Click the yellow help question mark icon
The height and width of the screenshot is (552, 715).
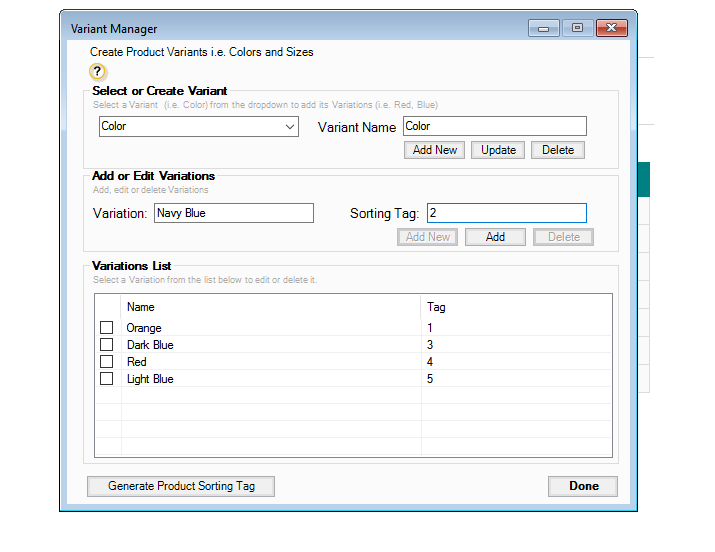tap(98, 72)
